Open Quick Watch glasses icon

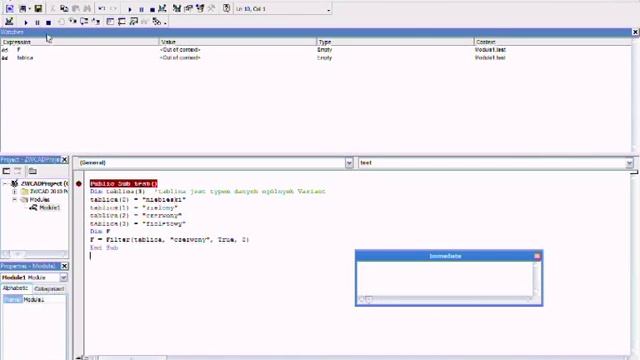coord(144,22)
